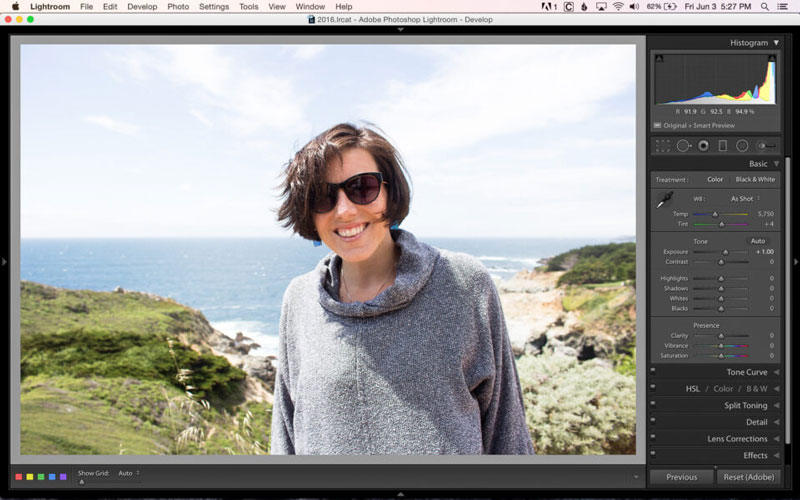Apply the yellow color label swatch
800x500 pixels.
tap(30, 476)
